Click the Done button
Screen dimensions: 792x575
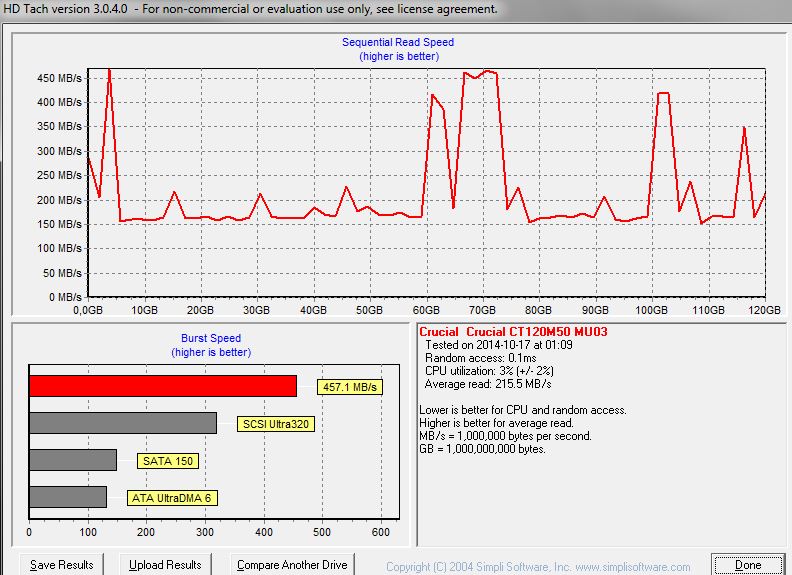point(748,564)
